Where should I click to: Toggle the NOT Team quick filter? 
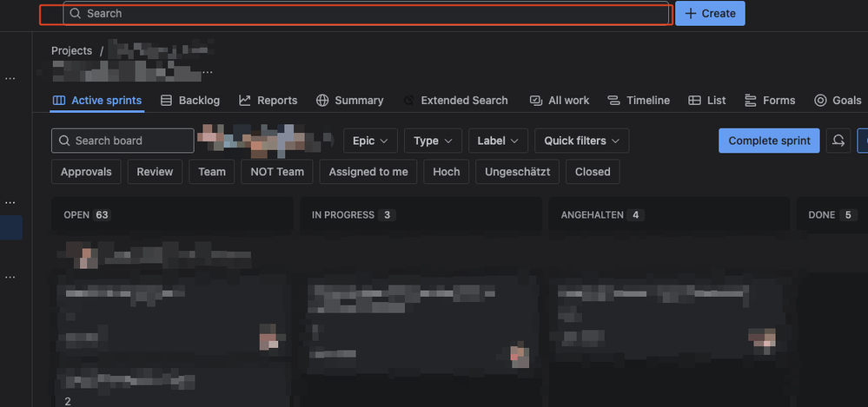(x=277, y=172)
